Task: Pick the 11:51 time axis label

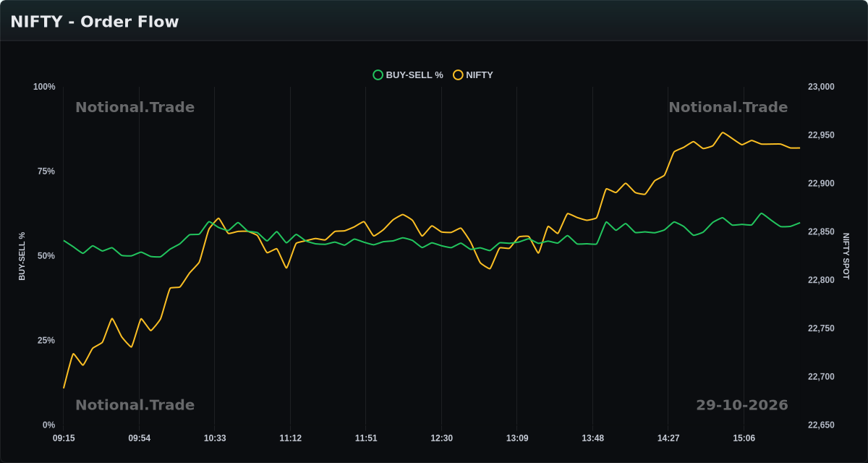Action: (366, 438)
